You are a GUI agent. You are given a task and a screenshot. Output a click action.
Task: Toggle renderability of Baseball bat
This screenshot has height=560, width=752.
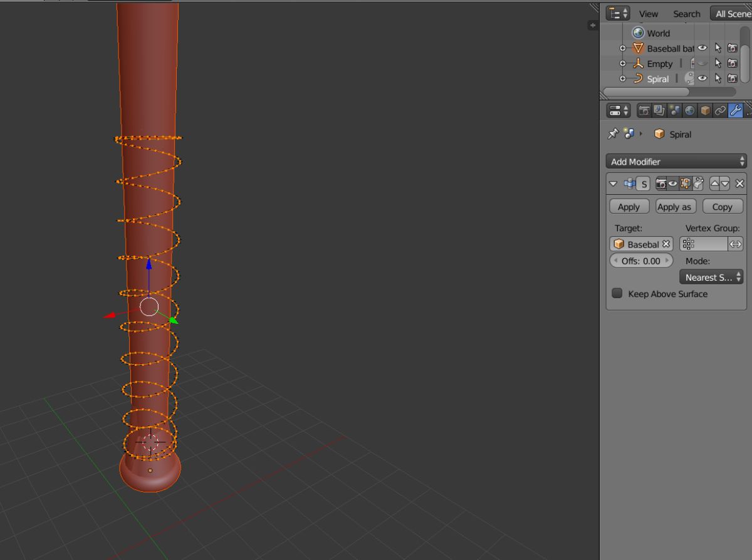(732, 48)
